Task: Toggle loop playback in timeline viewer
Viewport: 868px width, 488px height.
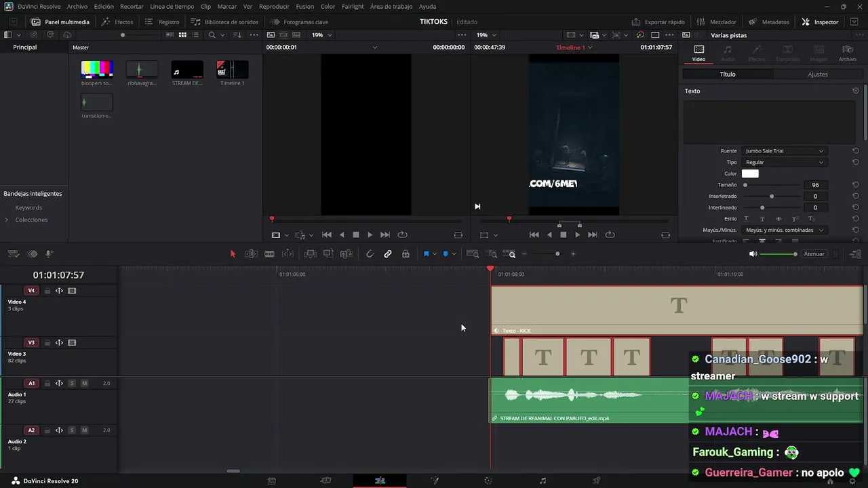Action: tap(610, 235)
